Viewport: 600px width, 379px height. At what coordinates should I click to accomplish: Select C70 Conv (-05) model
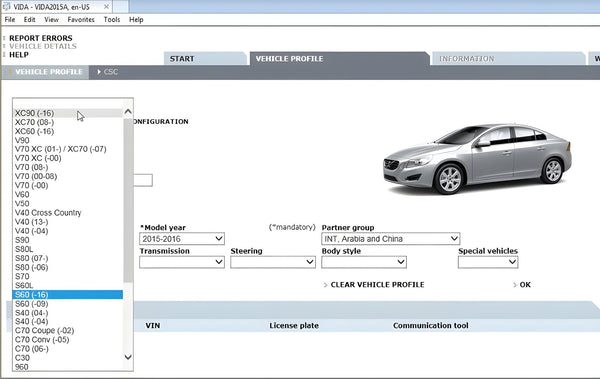[x=68, y=340]
